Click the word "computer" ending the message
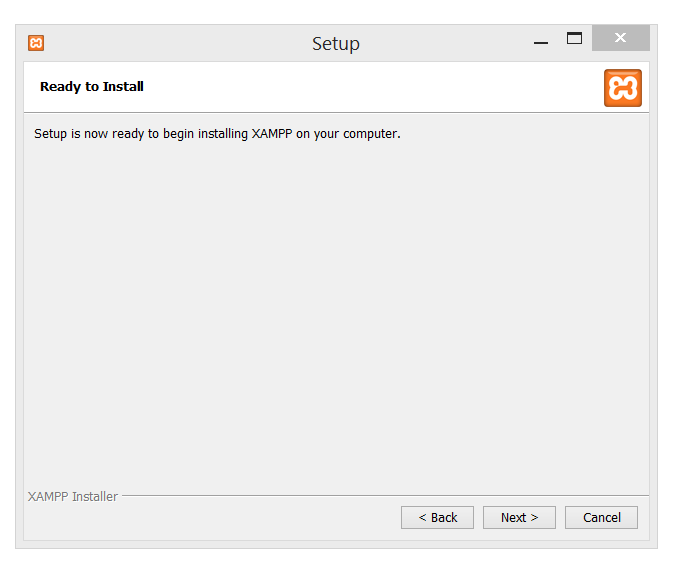680x574 pixels. (371, 134)
